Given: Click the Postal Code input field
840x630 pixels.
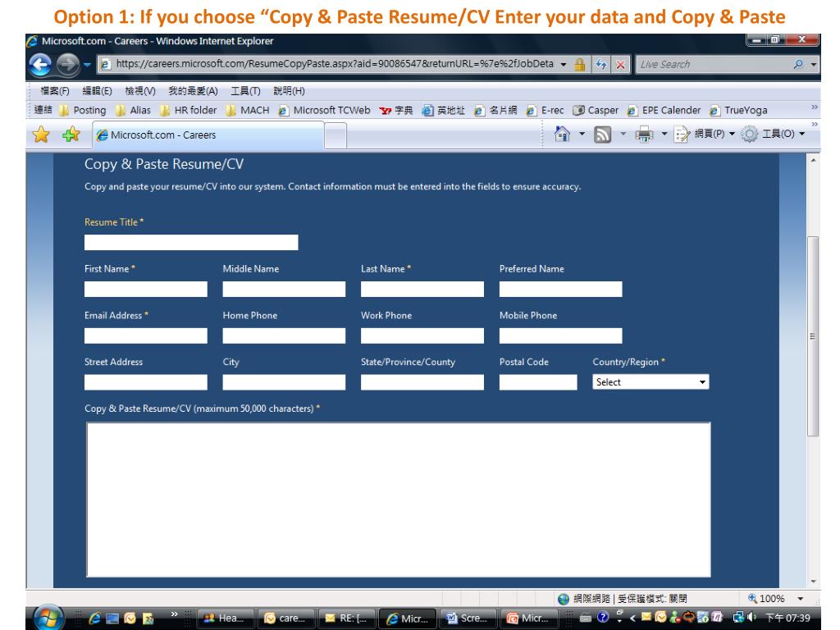Looking at the screenshot, I should click(x=538, y=382).
